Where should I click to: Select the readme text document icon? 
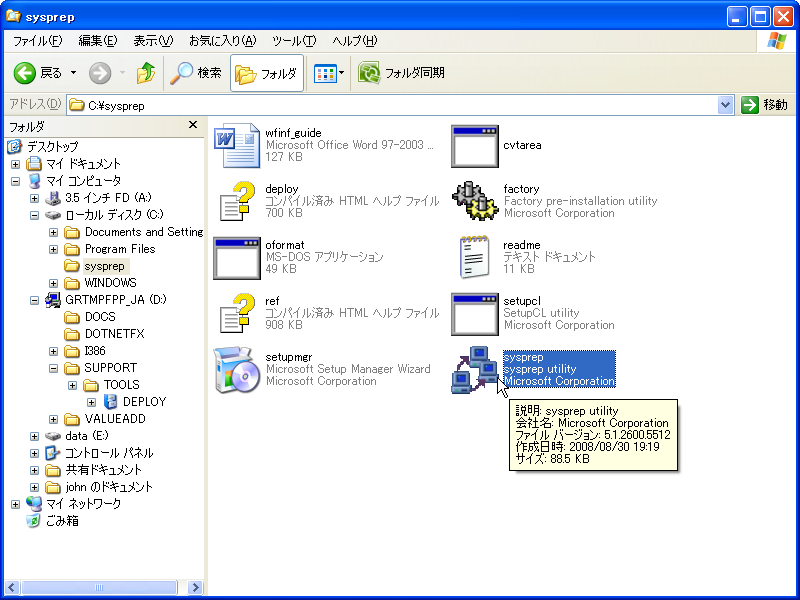[474, 257]
